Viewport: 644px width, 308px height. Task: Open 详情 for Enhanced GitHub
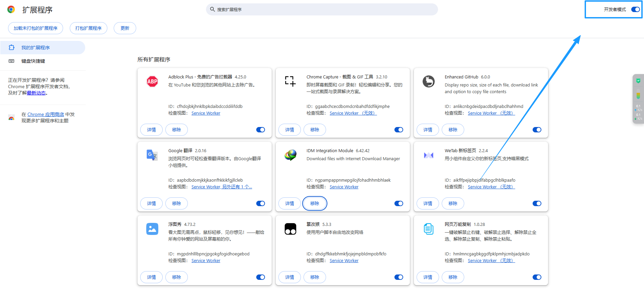coord(428,130)
